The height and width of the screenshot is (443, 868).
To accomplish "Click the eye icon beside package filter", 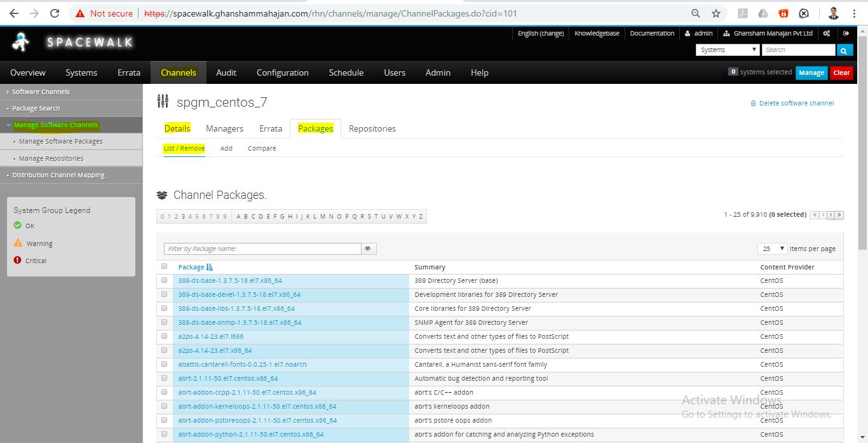I will [x=368, y=249].
